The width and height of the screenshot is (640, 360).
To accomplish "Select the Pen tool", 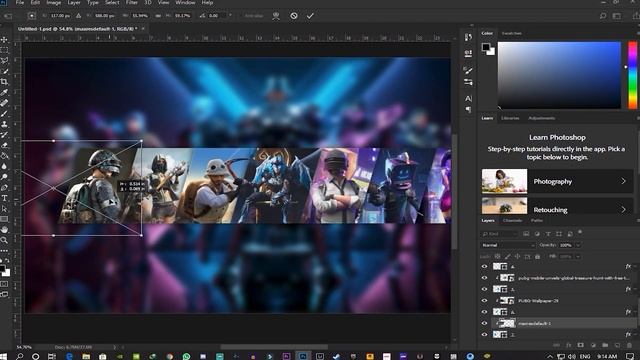I will click(4, 187).
